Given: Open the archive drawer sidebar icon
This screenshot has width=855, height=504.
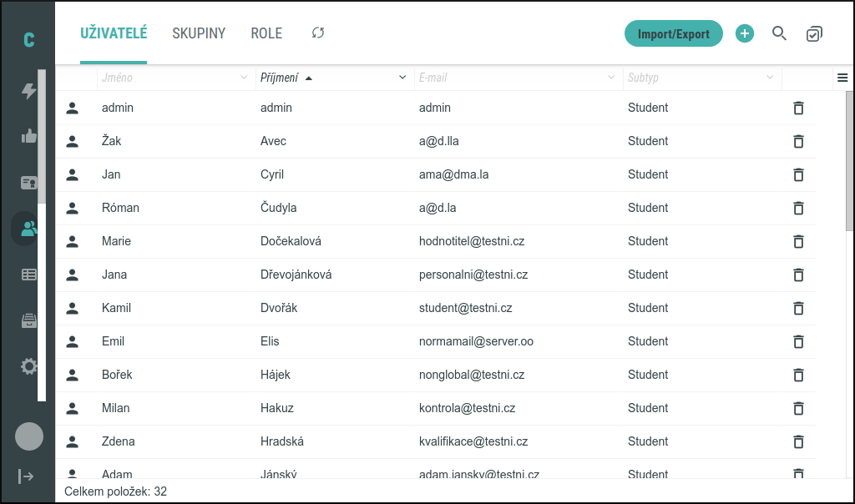Looking at the screenshot, I should pos(29,320).
